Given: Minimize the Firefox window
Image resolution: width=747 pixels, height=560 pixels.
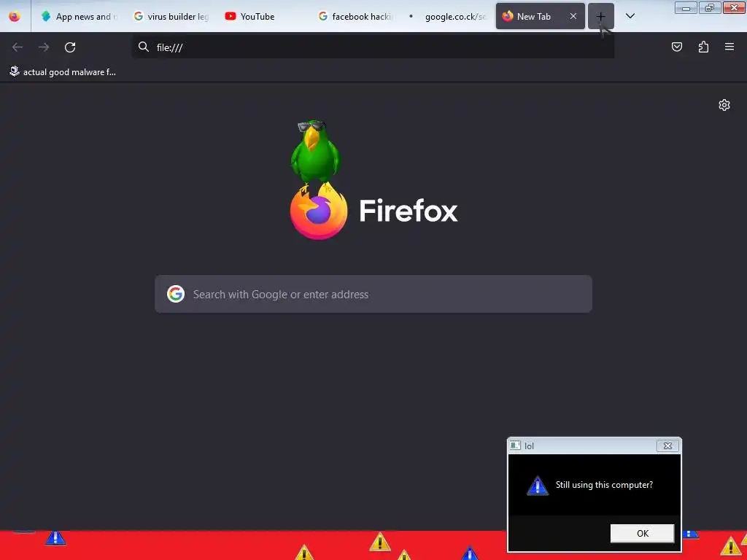Looking at the screenshot, I should (686, 7).
